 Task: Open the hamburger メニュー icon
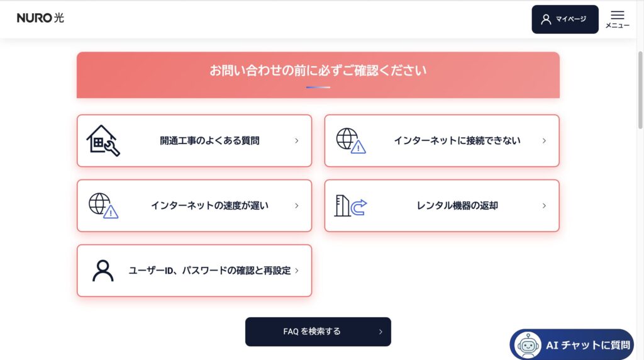click(x=618, y=15)
